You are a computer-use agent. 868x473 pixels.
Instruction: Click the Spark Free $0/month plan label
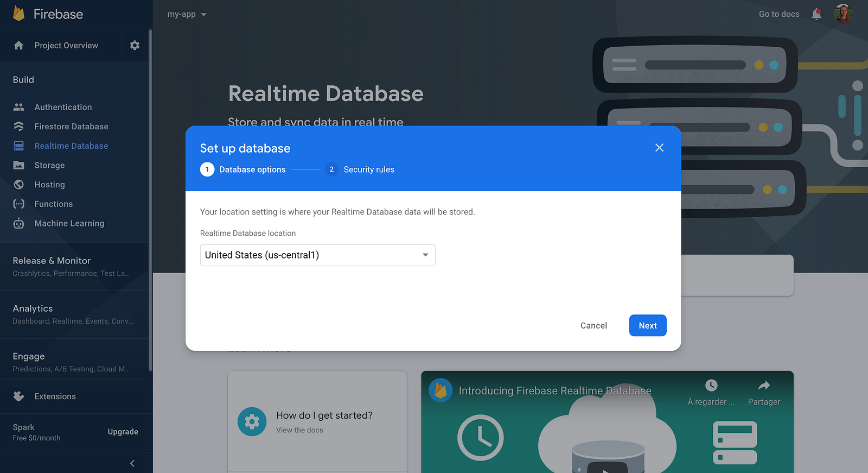tap(36, 432)
